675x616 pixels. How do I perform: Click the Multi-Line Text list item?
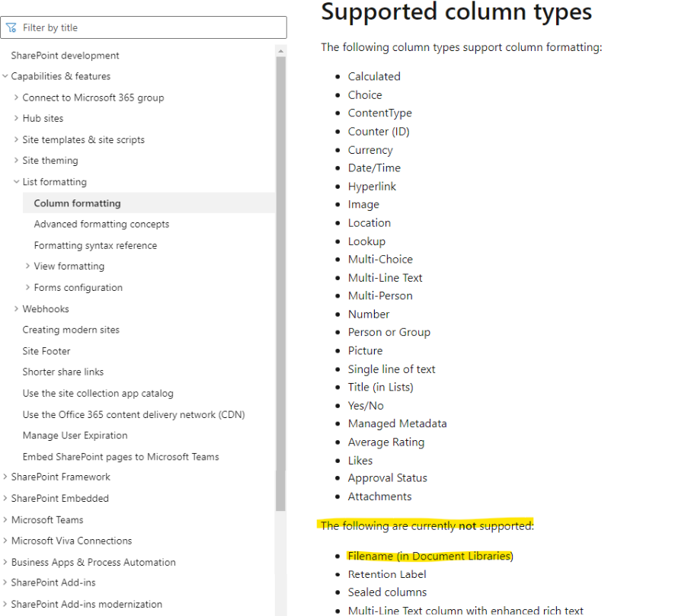pyautogui.click(x=385, y=278)
